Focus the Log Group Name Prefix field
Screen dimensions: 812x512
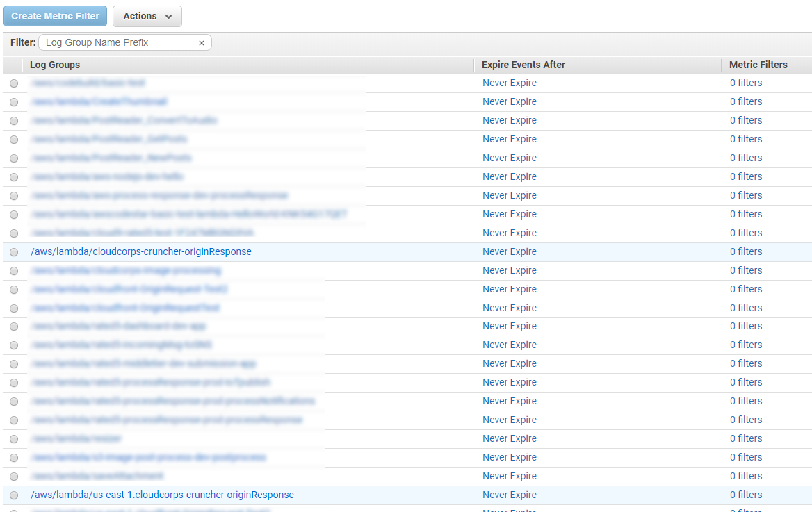click(x=118, y=43)
